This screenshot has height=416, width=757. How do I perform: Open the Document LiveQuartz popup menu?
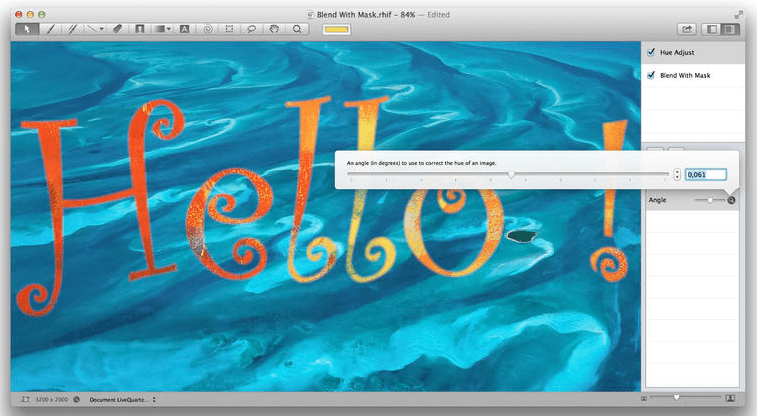(x=123, y=400)
